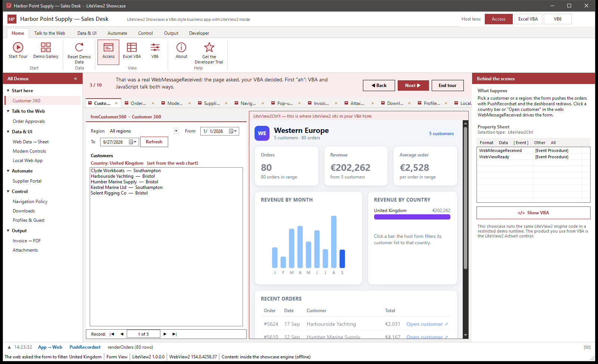Open the Region combo box dropdown
The width and height of the screenshot is (598, 364).
pyautogui.click(x=176, y=131)
